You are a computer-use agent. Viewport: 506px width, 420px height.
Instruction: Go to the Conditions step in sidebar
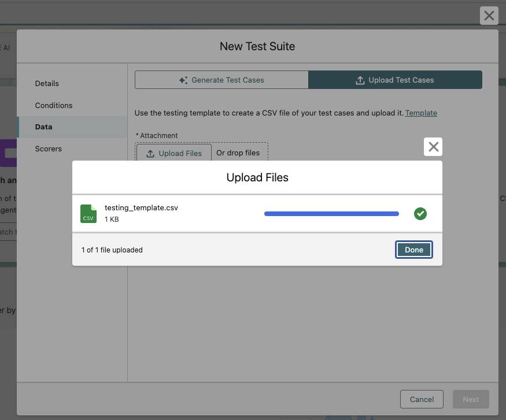tap(54, 105)
